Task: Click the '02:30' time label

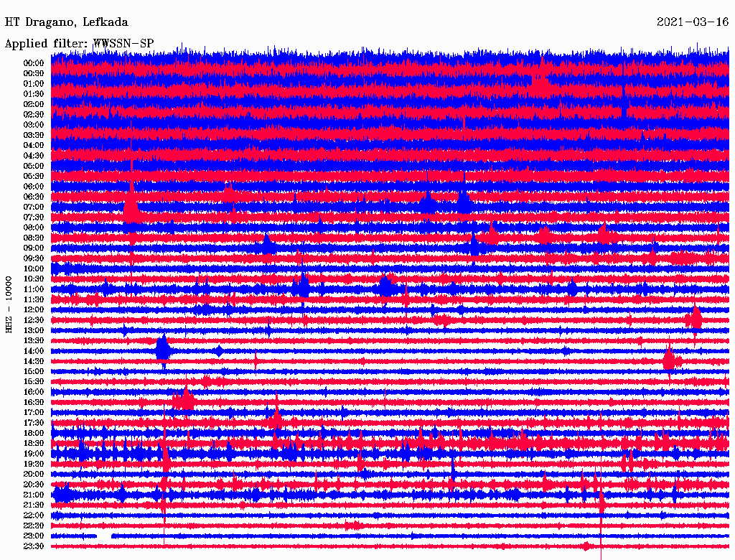Action: tap(34, 115)
